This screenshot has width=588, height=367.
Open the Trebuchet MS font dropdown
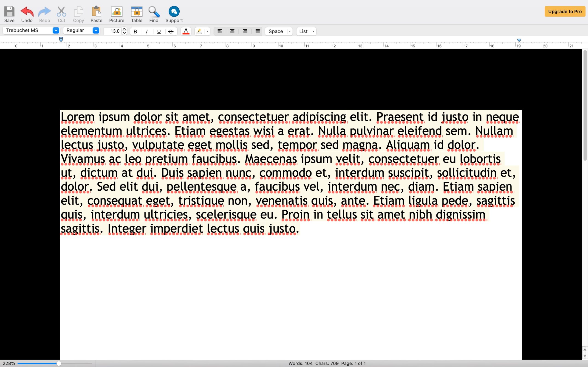coord(56,30)
